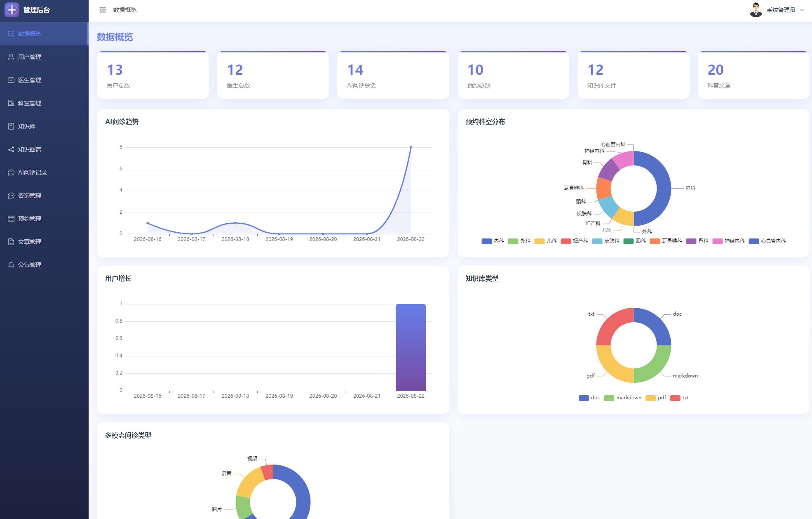
Task: Toggle pdf legend swatch
Action: [x=650, y=398]
